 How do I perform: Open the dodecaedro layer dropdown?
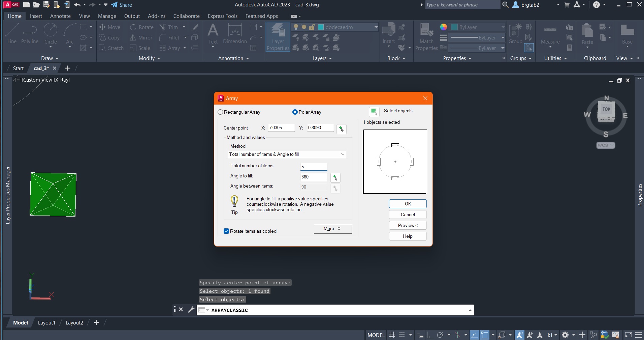(376, 27)
